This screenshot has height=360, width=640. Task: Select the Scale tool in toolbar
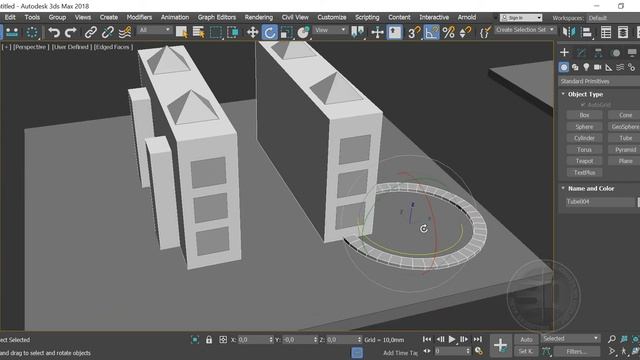pyautogui.click(x=287, y=32)
